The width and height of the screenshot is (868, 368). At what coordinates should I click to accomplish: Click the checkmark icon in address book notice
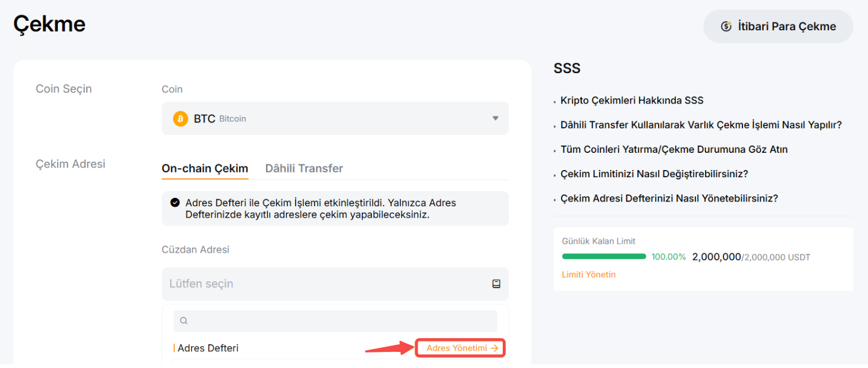[x=175, y=203]
